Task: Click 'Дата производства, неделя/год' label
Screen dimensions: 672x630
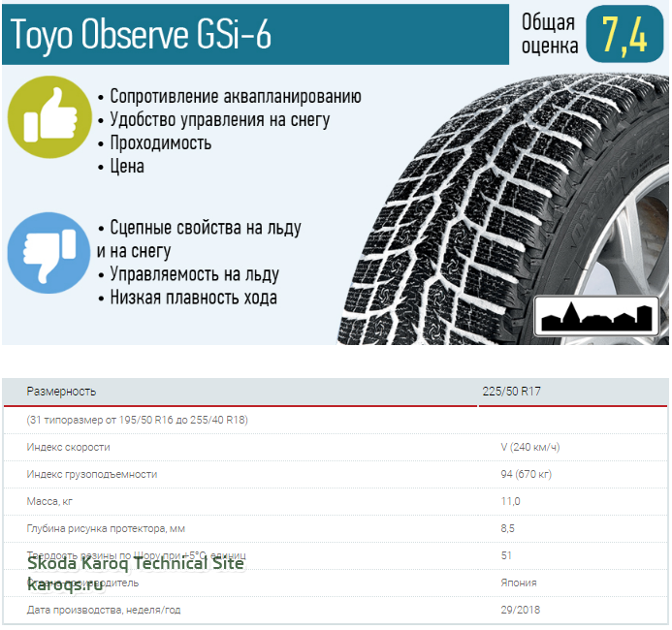Action: point(104,610)
